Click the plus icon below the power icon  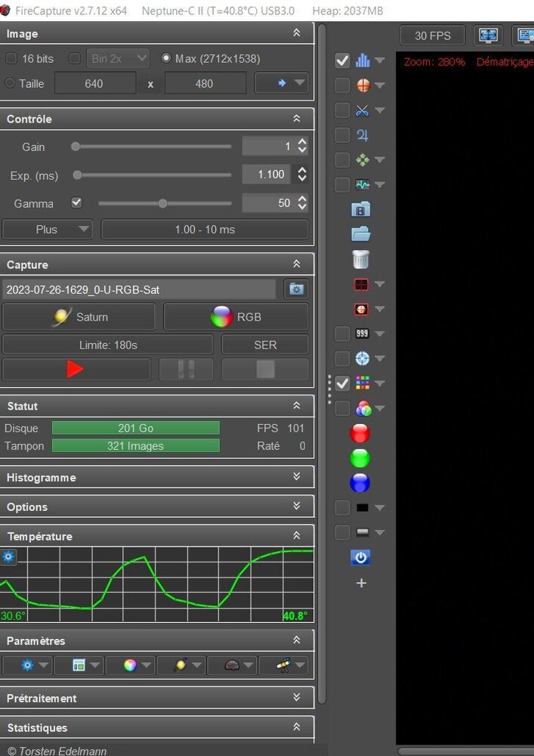pyautogui.click(x=361, y=584)
